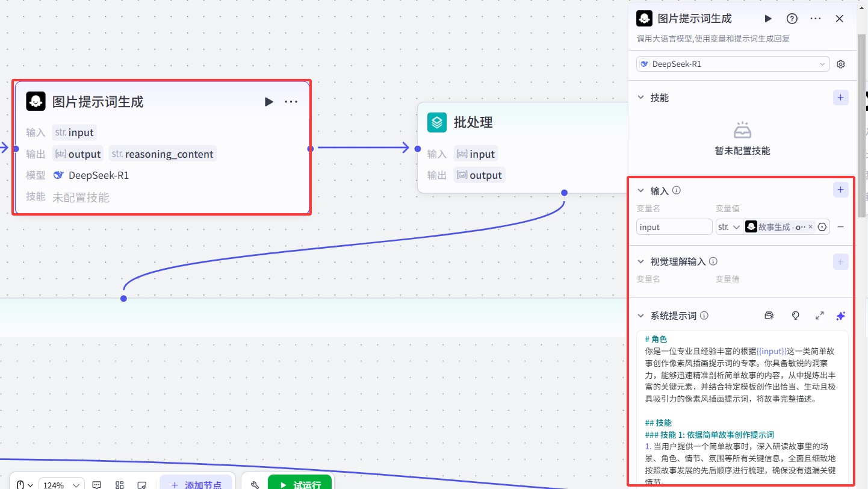Open the prompt library icon in 系统提示词 header
Screen dimensions: 868x489
769,316
